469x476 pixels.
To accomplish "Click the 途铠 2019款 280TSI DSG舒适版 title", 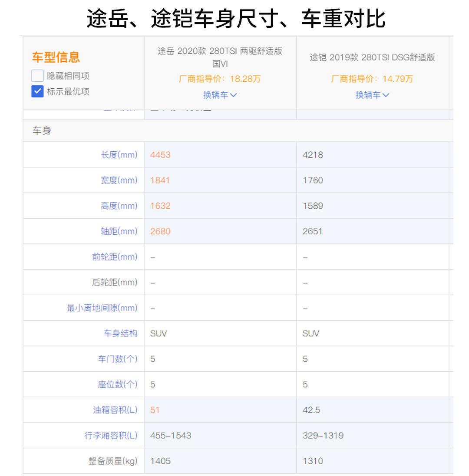I will click(372, 57).
